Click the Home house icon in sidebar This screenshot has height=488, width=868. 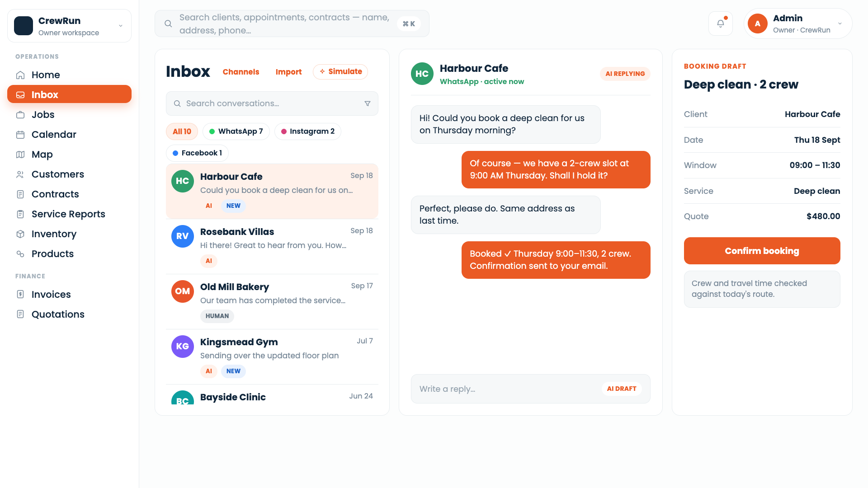coord(20,75)
